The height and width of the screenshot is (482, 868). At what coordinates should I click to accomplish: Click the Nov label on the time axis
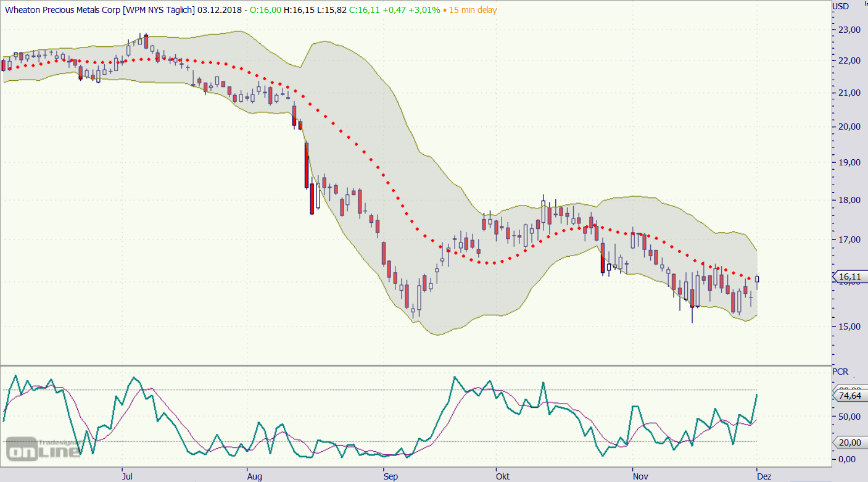[x=641, y=476]
